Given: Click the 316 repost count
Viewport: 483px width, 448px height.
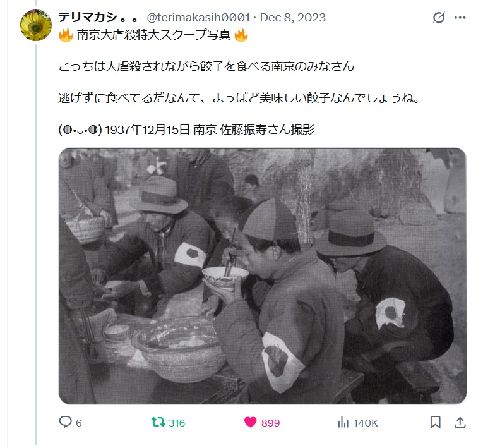Looking at the screenshot, I should (x=177, y=423).
